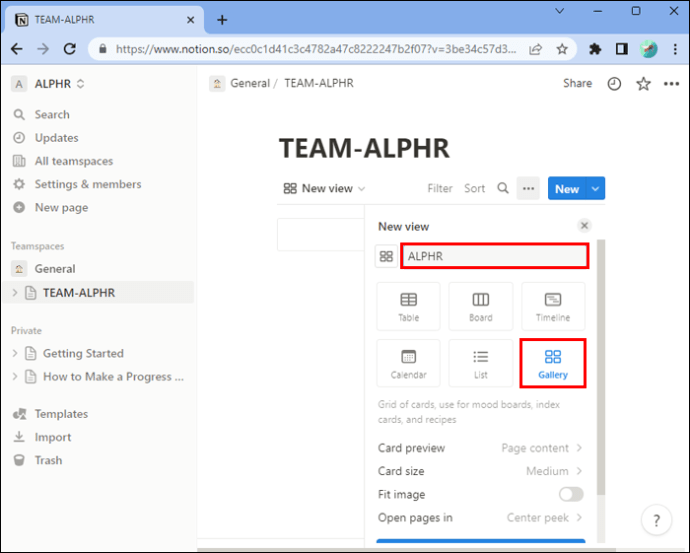Click the address bar URL
Viewport: 690px width, 553px height.
316,49
